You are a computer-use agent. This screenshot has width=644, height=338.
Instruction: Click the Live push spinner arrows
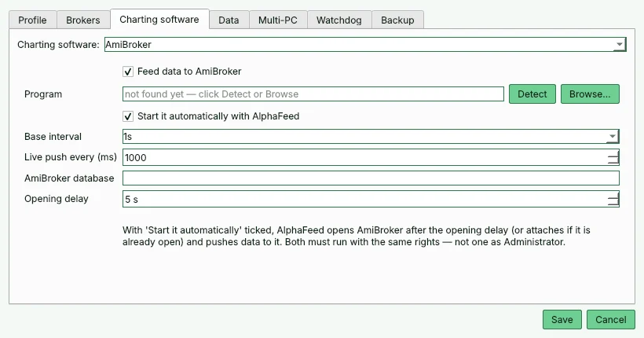[613, 157]
